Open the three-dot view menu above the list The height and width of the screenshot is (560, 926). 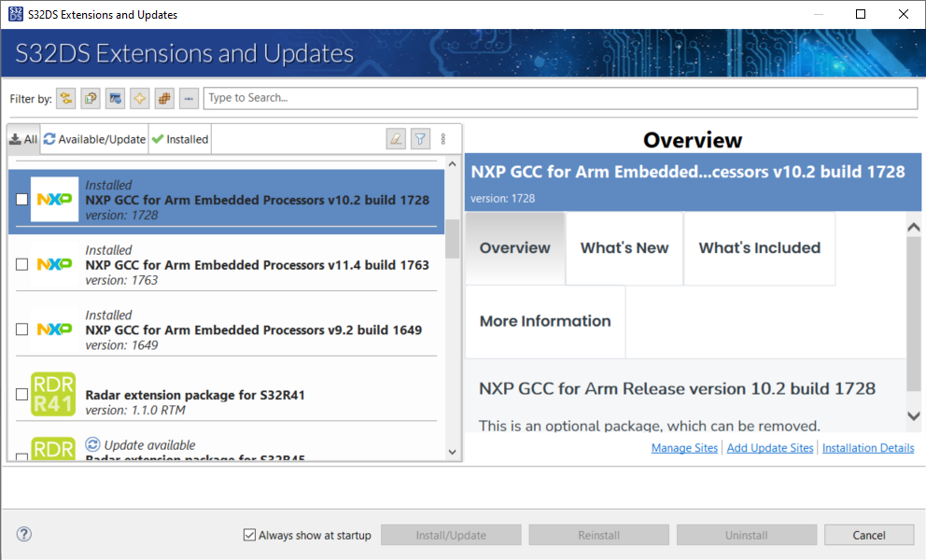click(443, 139)
